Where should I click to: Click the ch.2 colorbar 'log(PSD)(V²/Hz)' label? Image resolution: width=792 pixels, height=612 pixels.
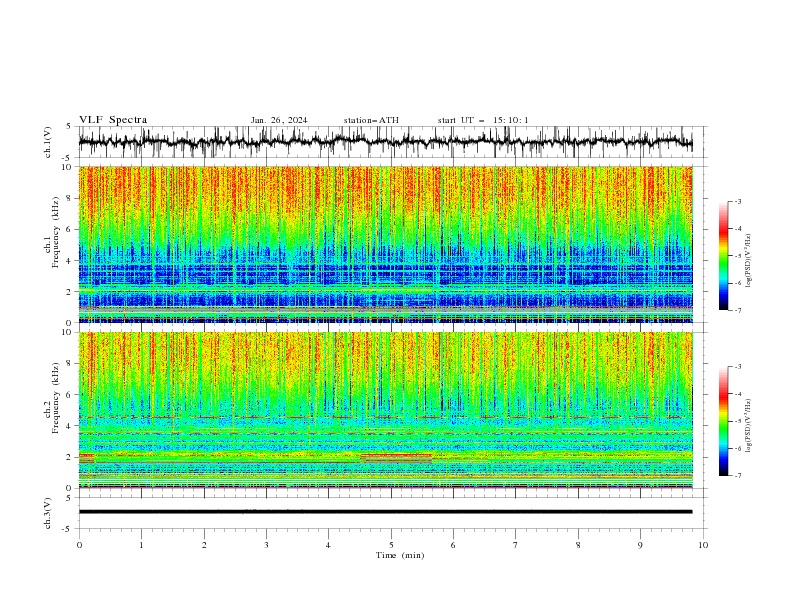coord(749,425)
